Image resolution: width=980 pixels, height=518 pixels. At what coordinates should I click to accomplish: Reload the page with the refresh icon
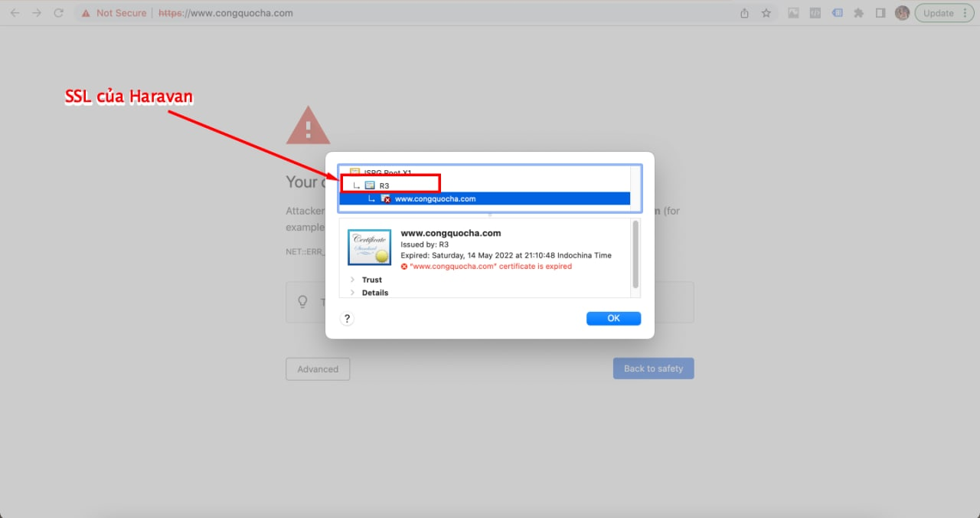58,13
